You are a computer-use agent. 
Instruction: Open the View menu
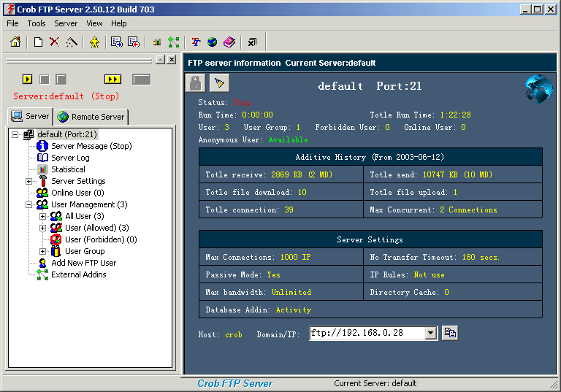point(94,23)
